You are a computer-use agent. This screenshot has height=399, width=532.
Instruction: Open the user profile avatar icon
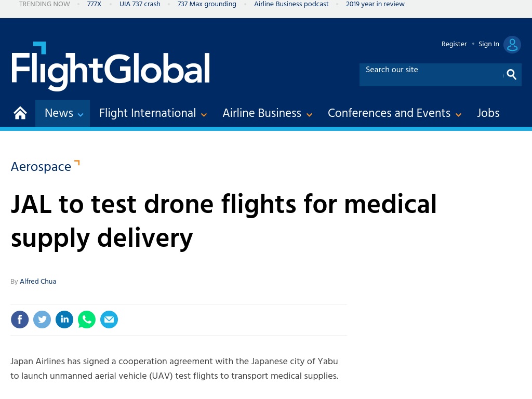click(512, 45)
